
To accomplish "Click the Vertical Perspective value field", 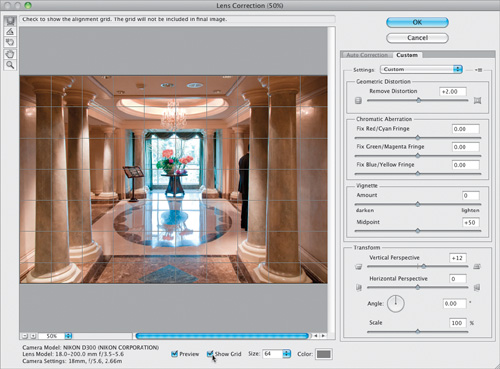I will coord(457,258).
